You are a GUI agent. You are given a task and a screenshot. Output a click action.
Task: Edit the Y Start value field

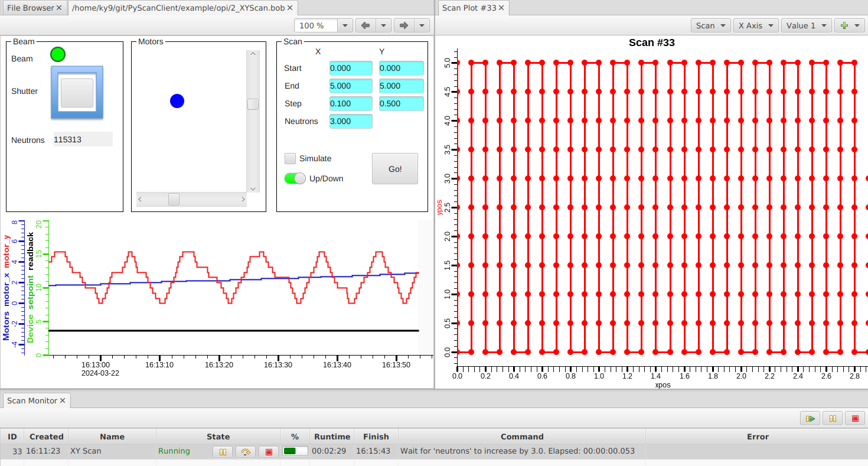pos(402,69)
